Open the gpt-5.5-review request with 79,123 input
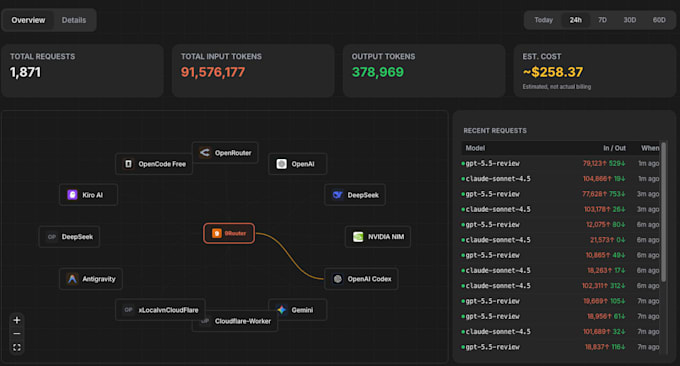Image resolution: width=680 pixels, height=366 pixels. [560, 163]
